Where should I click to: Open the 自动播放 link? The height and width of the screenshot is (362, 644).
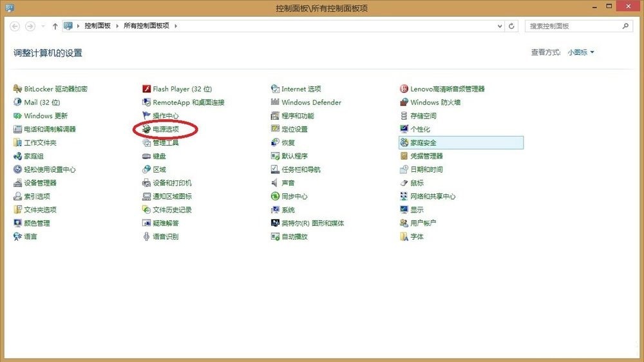294,236
